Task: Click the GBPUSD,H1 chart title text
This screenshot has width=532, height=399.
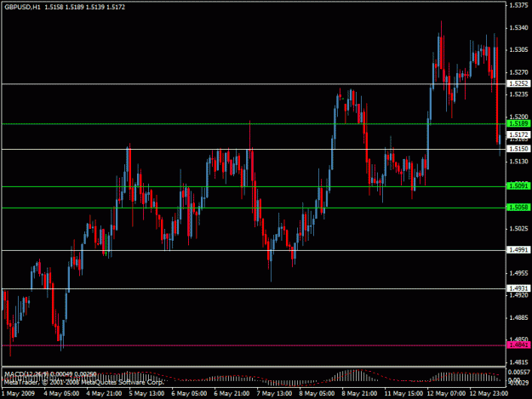Action: pos(22,7)
